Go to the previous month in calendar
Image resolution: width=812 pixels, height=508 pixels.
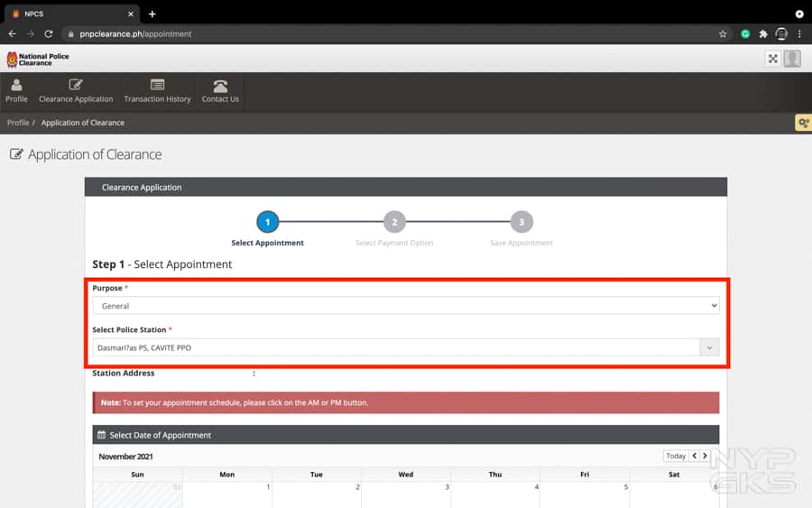[x=694, y=456]
